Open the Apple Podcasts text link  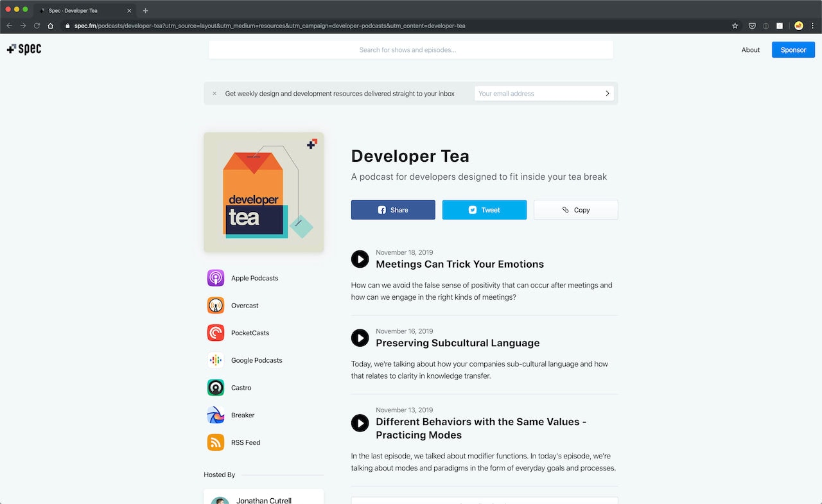[255, 278]
